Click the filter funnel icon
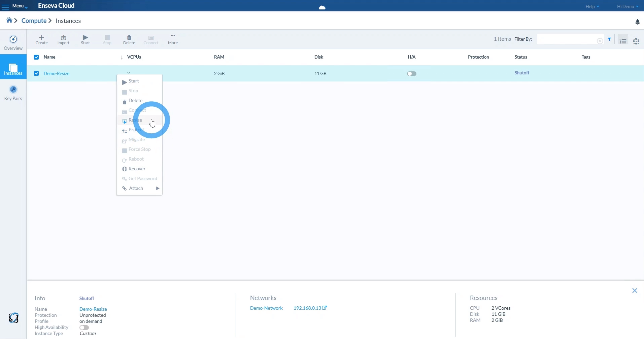The height and width of the screenshot is (339, 644). [x=609, y=39]
